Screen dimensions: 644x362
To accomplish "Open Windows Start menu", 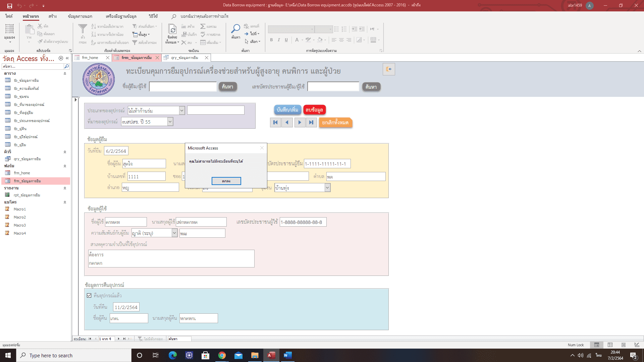I will click(x=8, y=355).
